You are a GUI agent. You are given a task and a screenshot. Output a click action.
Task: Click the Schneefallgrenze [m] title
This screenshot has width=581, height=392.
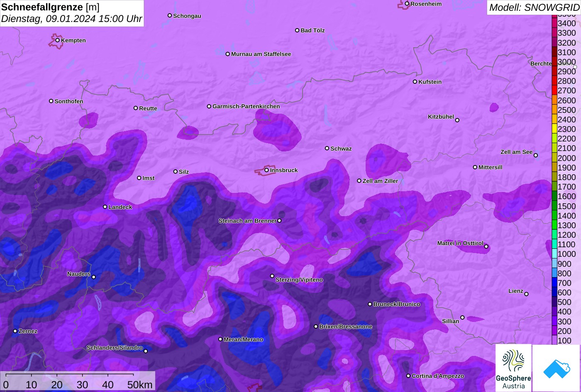coord(50,7)
